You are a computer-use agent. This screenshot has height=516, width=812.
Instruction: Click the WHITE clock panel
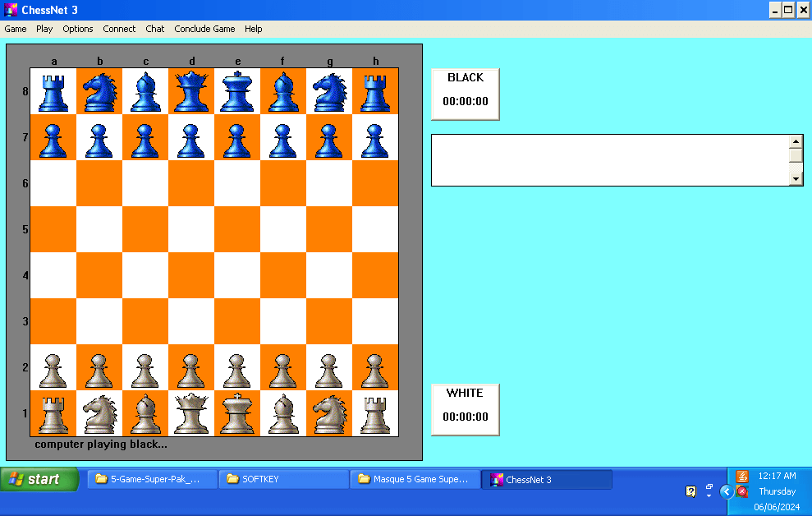(465, 410)
